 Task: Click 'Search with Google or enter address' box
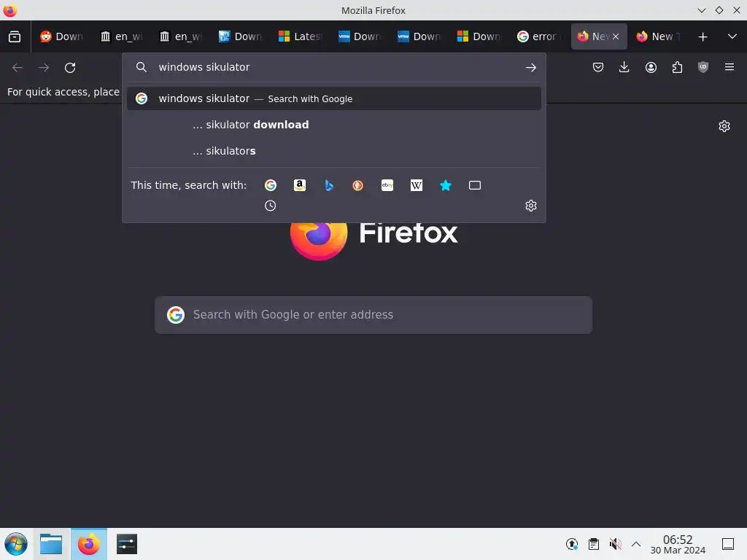click(373, 315)
